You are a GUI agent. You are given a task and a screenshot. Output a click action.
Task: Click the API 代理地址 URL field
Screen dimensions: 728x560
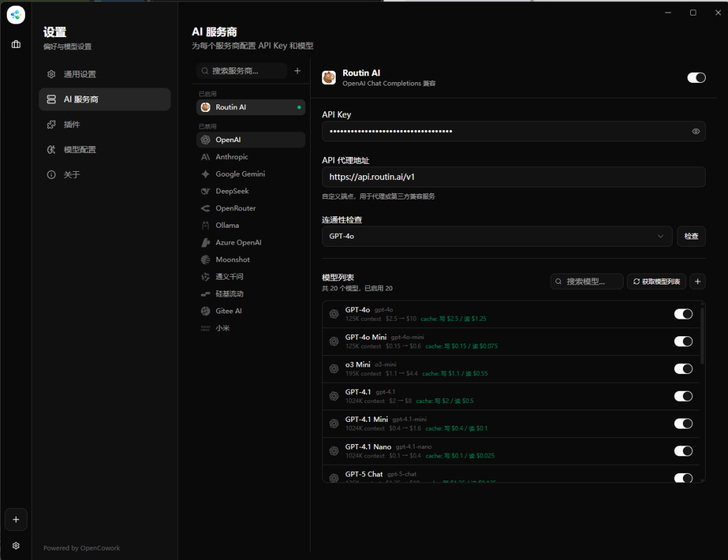pos(514,177)
